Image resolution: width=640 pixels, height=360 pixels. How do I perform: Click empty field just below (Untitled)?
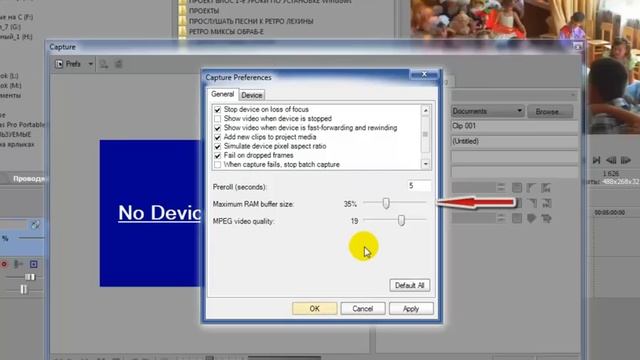514,157
